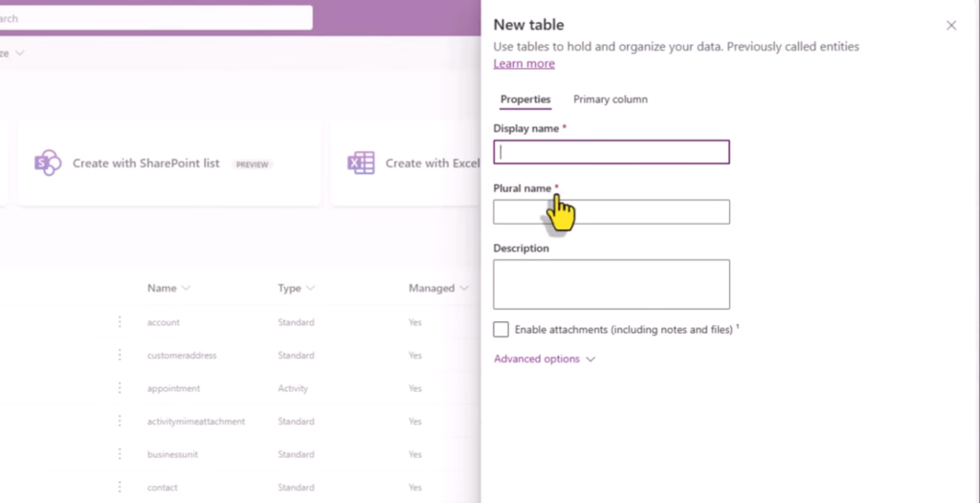Open the more options dots for appointment row
Viewport: 980px width, 503px height.
(120, 388)
